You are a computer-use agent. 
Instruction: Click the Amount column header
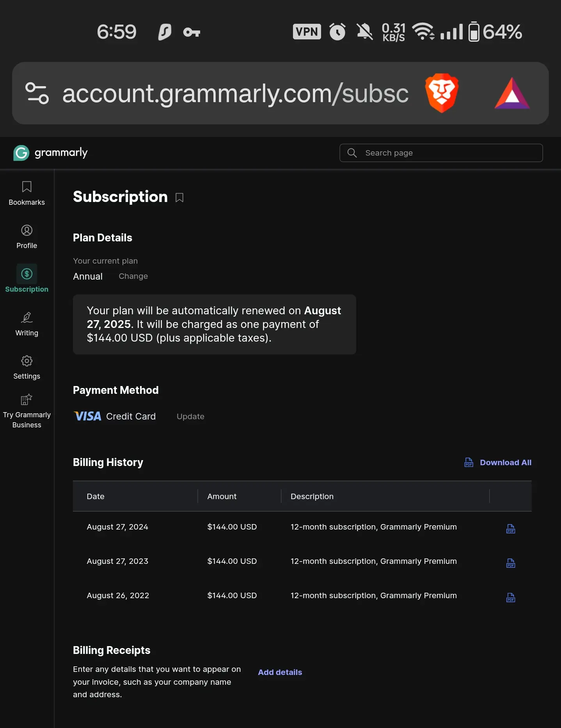(x=222, y=496)
